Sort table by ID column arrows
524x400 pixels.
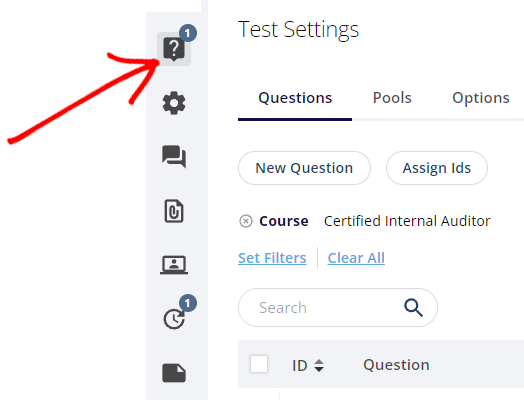tap(319, 365)
